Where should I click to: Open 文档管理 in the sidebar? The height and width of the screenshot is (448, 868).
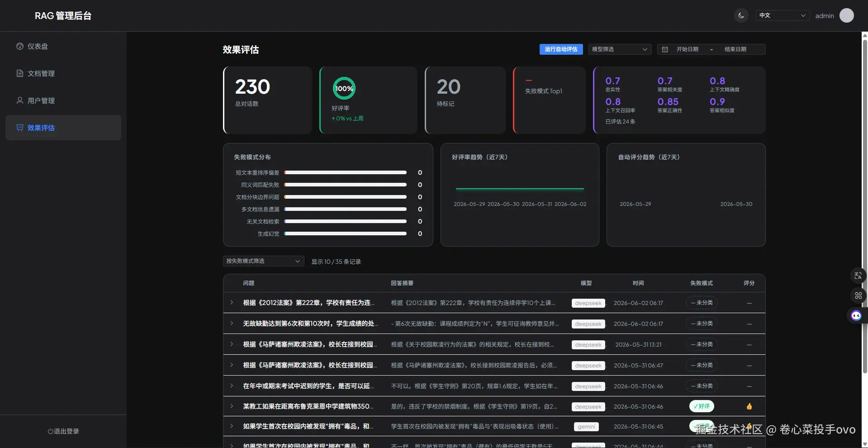click(63, 73)
